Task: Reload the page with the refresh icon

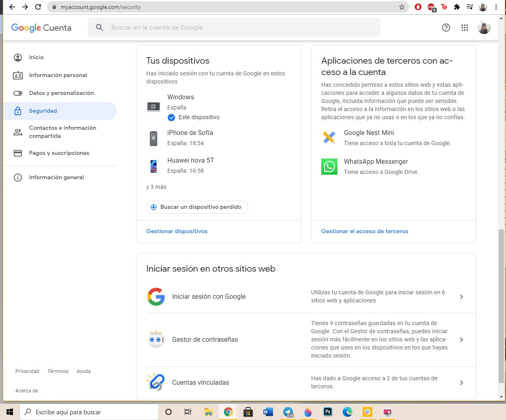Action: (x=38, y=7)
